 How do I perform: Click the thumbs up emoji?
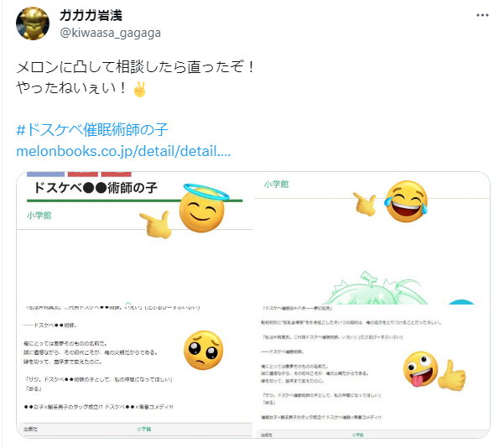click(x=452, y=375)
